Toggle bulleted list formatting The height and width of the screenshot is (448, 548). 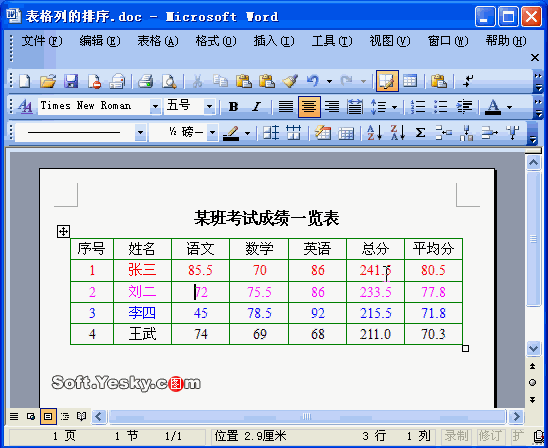441,106
